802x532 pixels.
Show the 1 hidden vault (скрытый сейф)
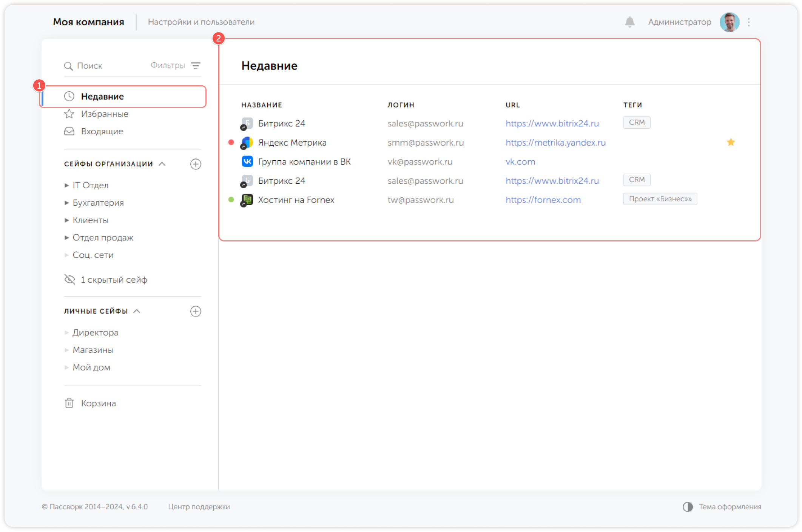point(113,280)
